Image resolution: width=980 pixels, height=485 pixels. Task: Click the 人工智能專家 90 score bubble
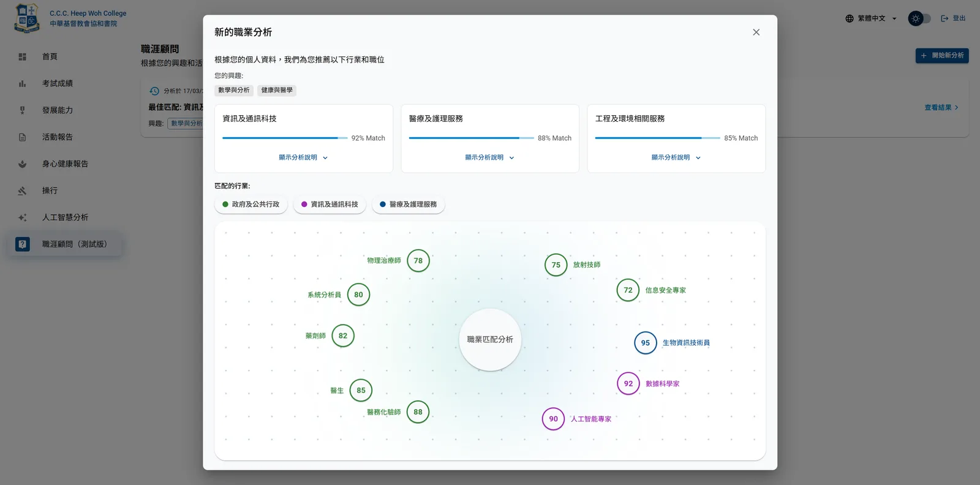click(554, 419)
